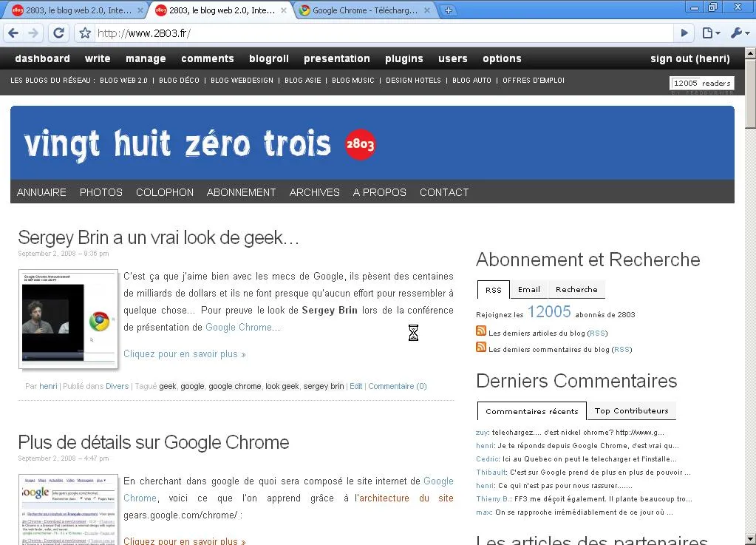Click the architecture du site link
This screenshot has width=756, height=545.
[x=406, y=498]
